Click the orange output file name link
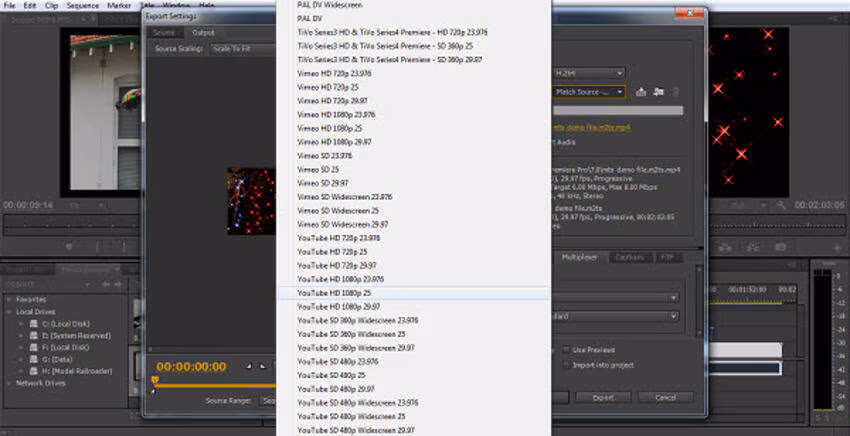 [x=591, y=127]
